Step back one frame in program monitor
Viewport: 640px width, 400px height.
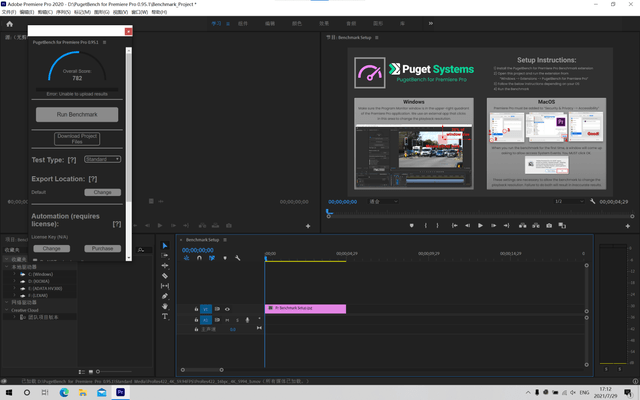click(x=467, y=225)
